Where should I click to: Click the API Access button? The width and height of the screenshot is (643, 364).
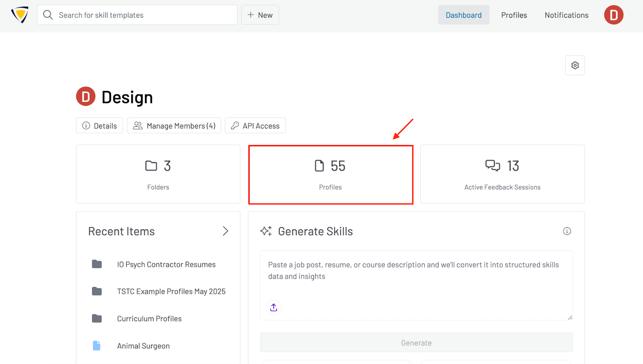255,126
